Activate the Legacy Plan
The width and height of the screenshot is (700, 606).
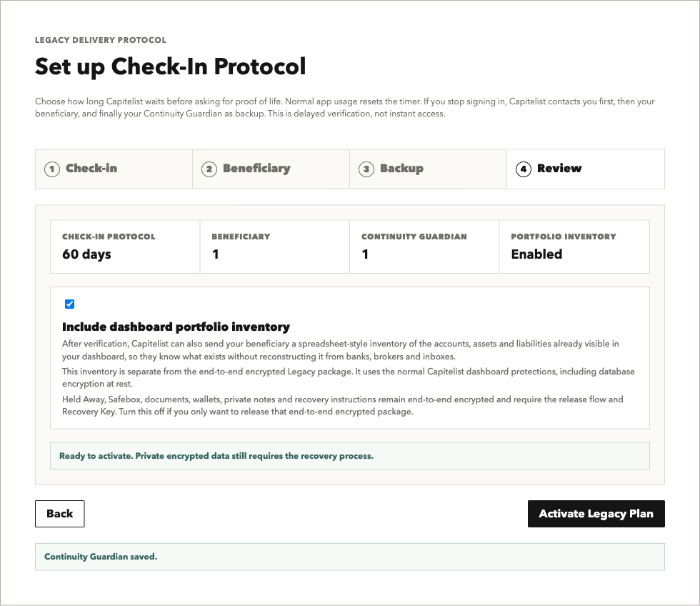[x=596, y=514]
